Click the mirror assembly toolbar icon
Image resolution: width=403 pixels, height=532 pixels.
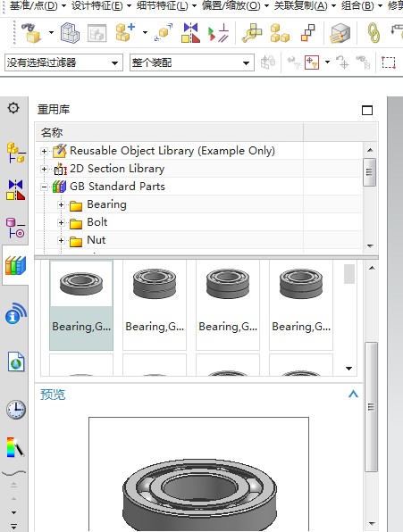tap(190, 32)
